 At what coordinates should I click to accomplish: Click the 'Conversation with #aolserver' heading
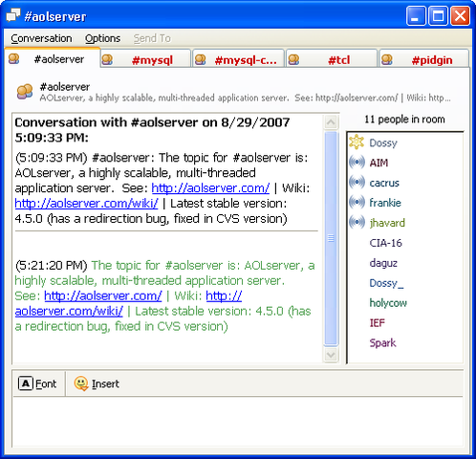[152, 130]
